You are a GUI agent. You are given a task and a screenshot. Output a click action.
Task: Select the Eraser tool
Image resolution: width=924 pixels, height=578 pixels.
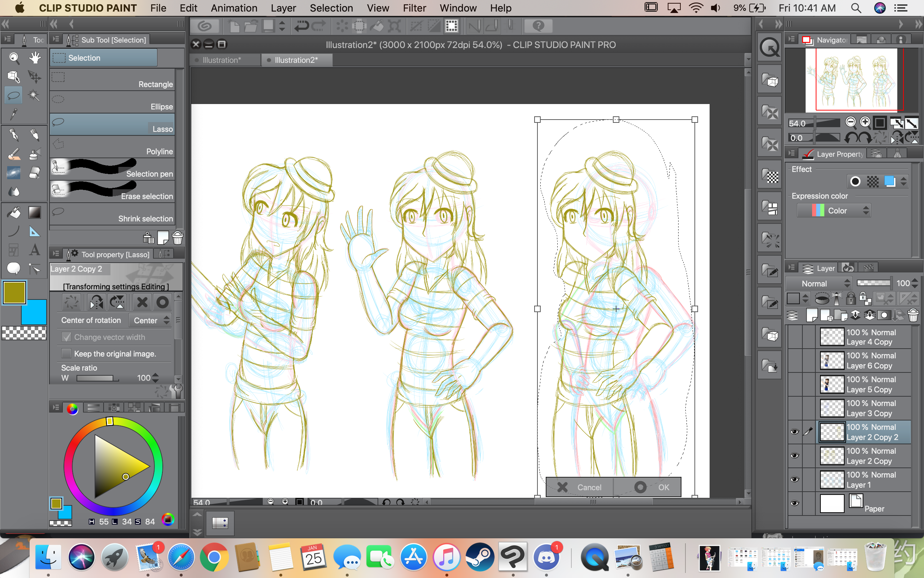[x=35, y=173]
